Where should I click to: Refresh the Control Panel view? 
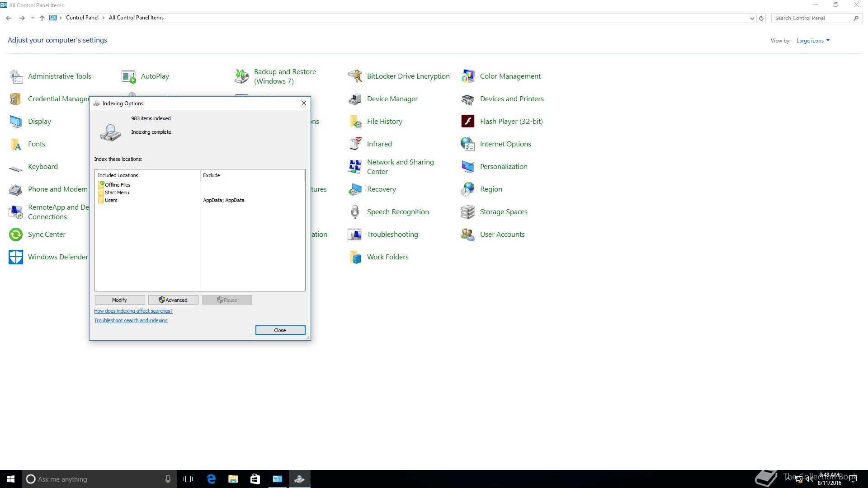[x=761, y=19]
